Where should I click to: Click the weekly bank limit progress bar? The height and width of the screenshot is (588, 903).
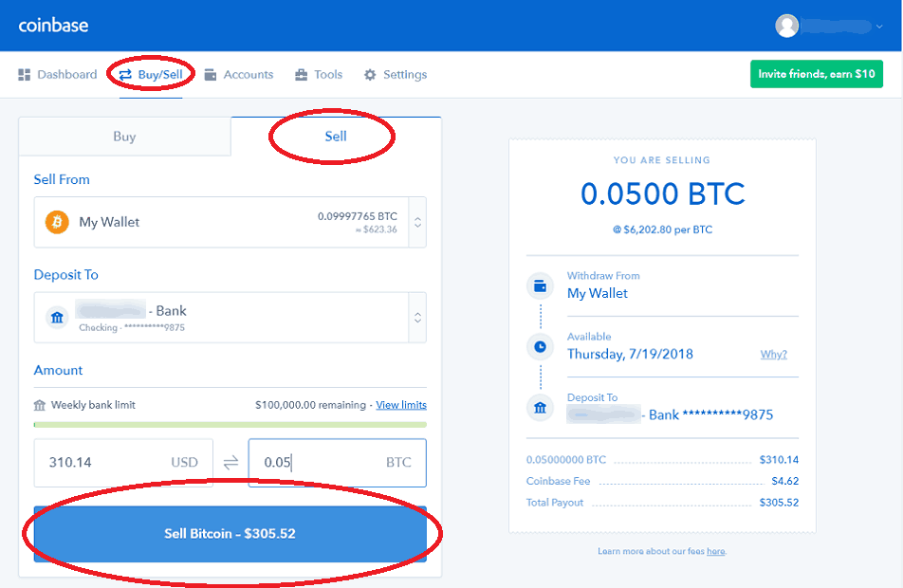click(x=230, y=425)
